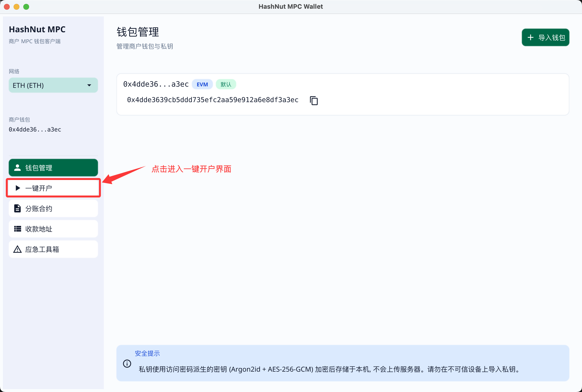Click the sidebar 商户钱包 address 0x4dde36...a3ec
The height and width of the screenshot is (392, 582).
point(35,130)
